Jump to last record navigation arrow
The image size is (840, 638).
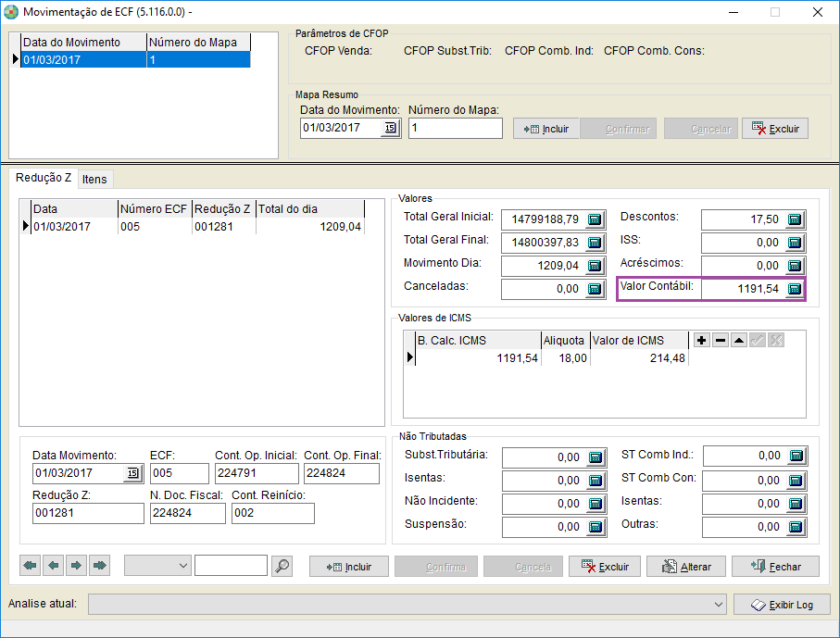click(x=99, y=566)
